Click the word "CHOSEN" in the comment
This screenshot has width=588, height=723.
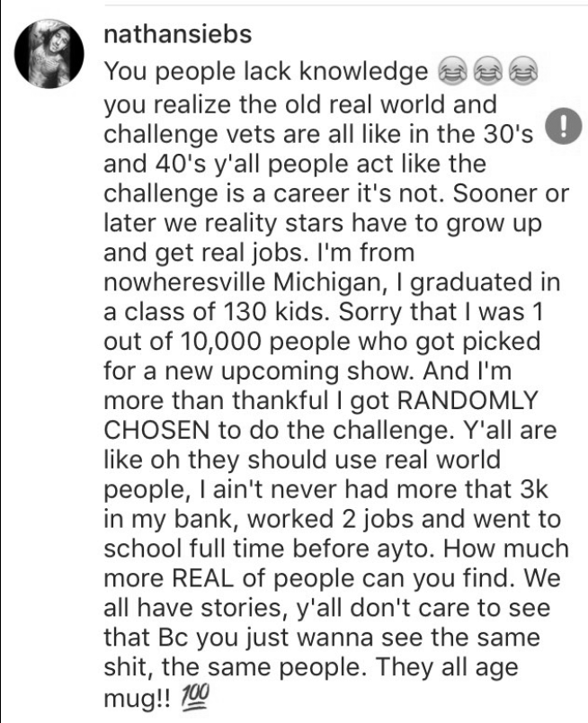coord(156,430)
